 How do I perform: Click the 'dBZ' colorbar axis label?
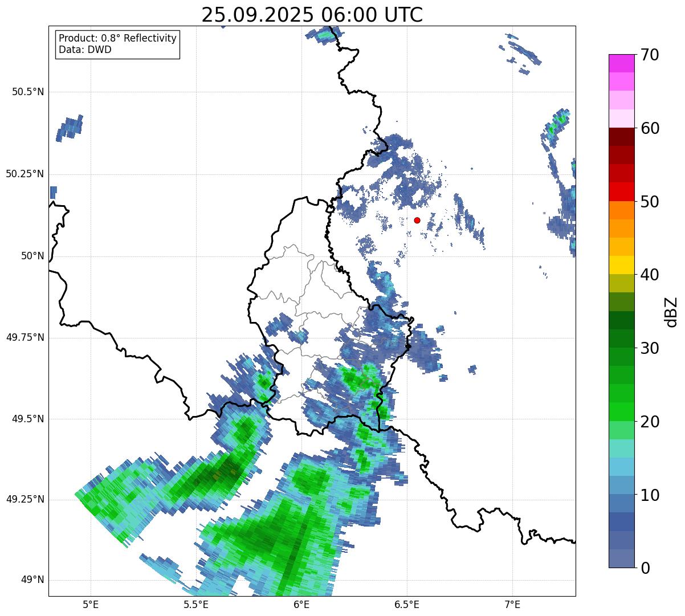[671, 312]
